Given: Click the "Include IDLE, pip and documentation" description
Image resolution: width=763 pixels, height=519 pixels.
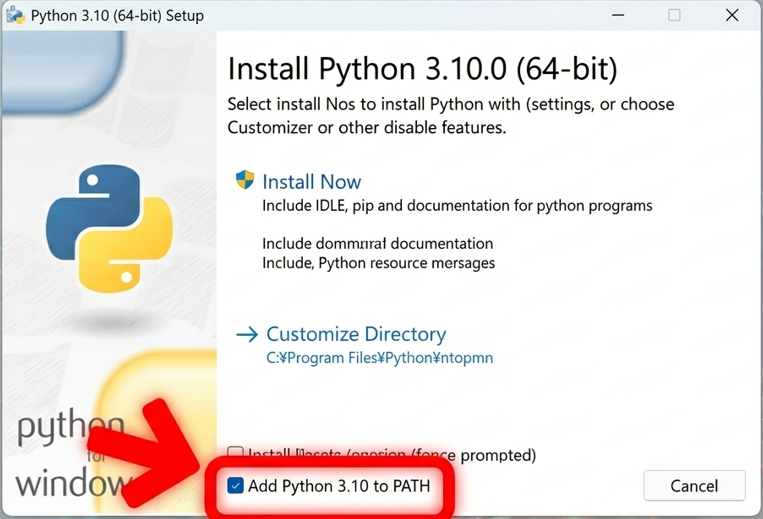Looking at the screenshot, I should click(x=457, y=206).
